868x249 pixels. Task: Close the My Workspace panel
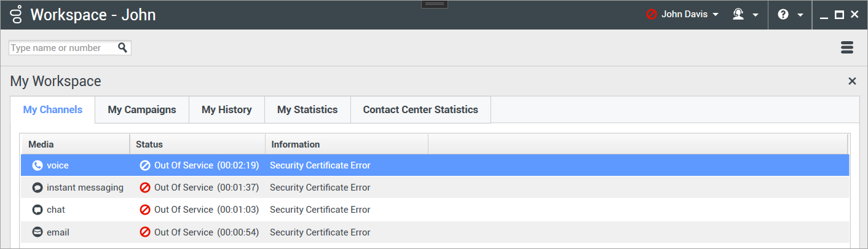click(x=852, y=81)
